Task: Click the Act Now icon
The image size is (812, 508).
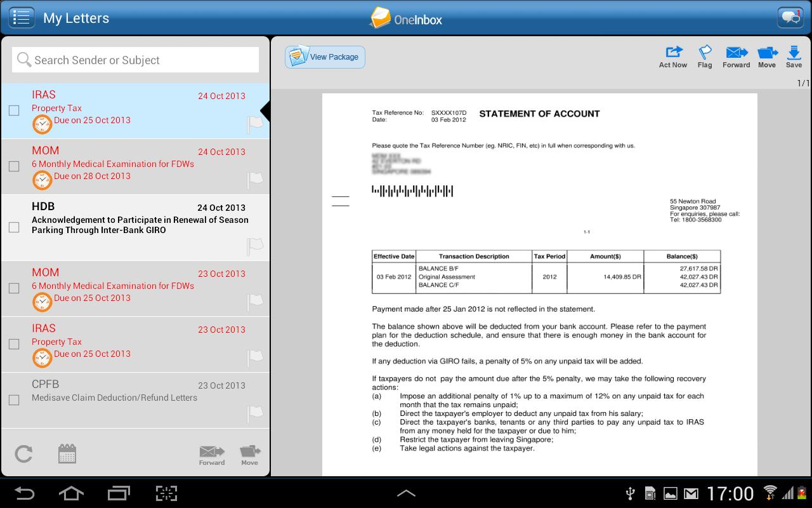Action: click(x=672, y=57)
